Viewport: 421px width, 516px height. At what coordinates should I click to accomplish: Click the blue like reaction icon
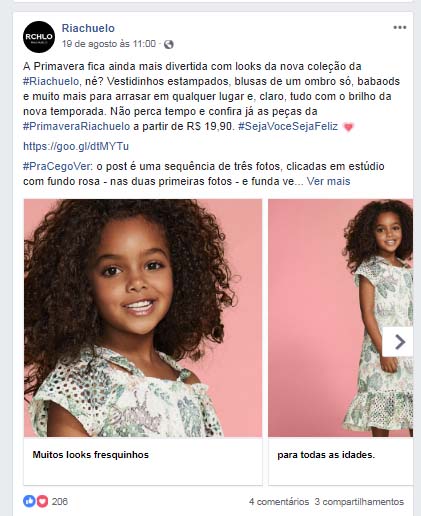(29, 501)
